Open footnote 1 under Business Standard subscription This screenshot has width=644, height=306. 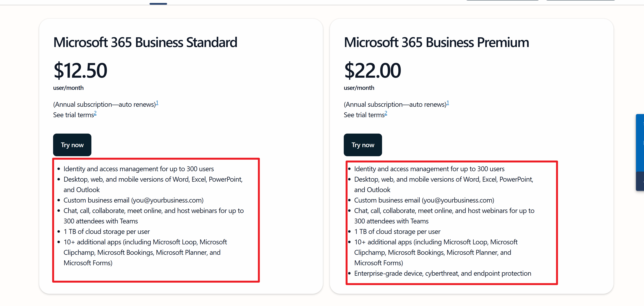point(157,103)
